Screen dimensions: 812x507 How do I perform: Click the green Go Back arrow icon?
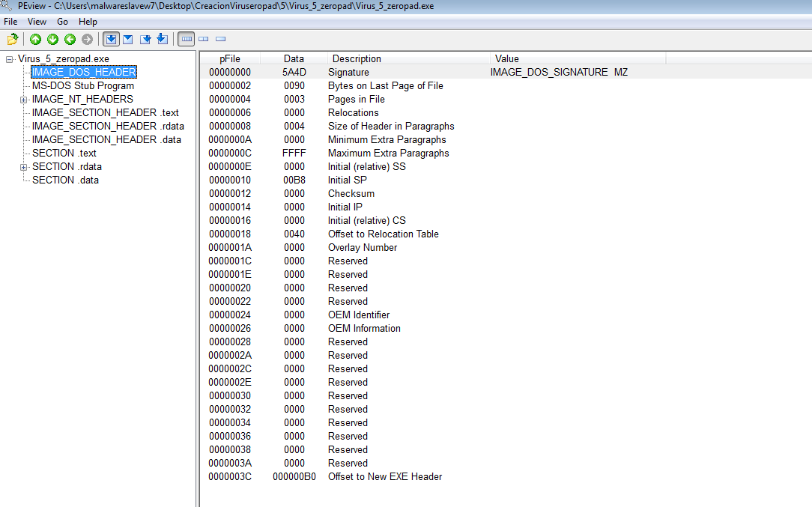(x=70, y=39)
